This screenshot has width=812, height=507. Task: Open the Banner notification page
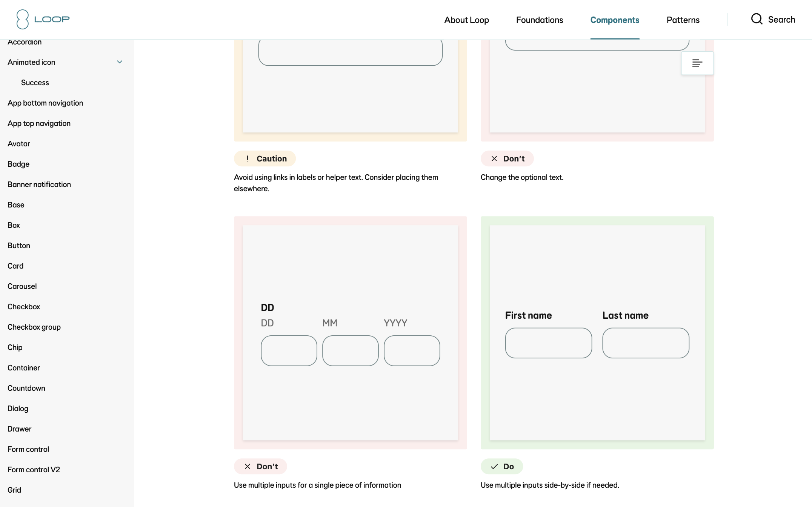(x=39, y=184)
